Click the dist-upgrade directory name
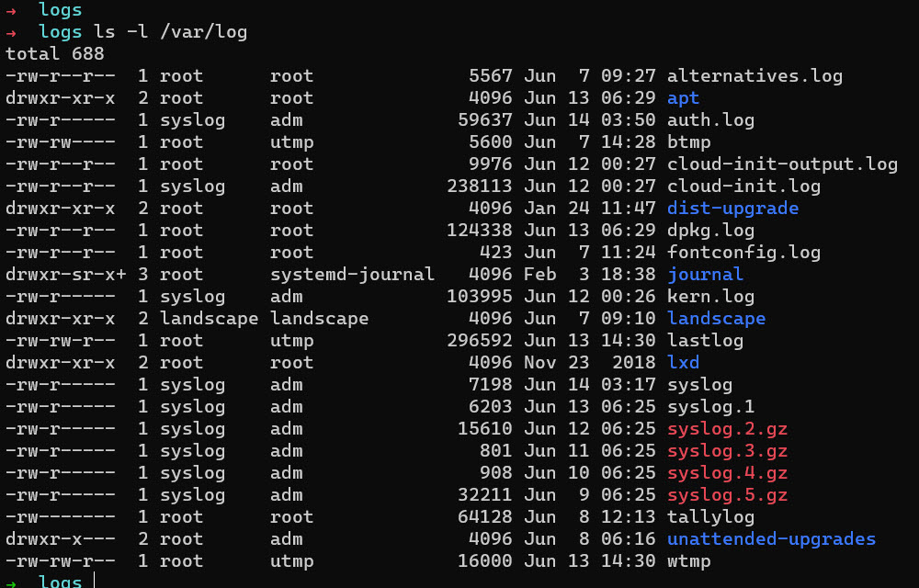Viewport: 919px width, 588px height. point(732,209)
